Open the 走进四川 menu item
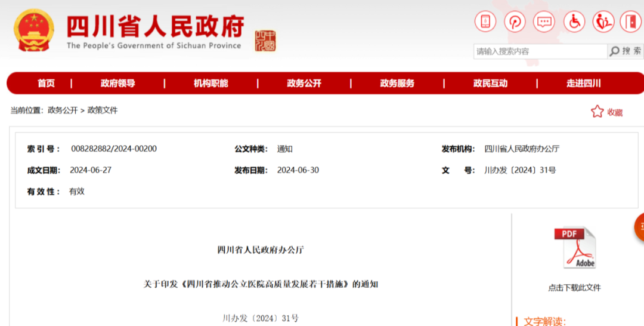Screen dimensions: 644x326 click(584, 84)
